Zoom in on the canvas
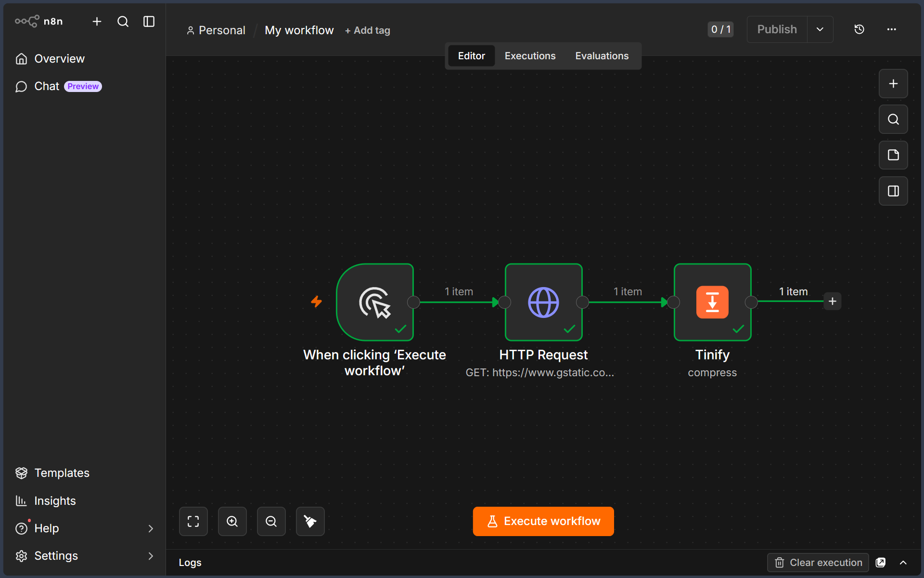Screen dimensions: 924x578 (x=232, y=522)
